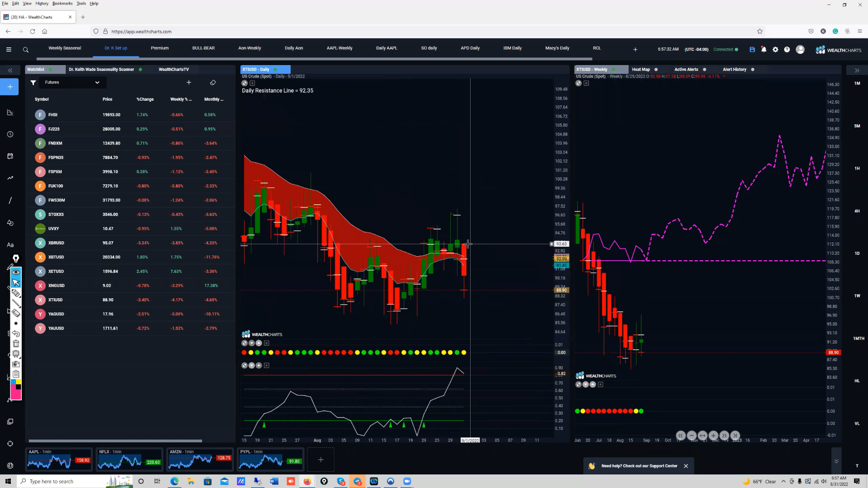Open the Macy's Daily tab

pyautogui.click(x=557, y=48)
